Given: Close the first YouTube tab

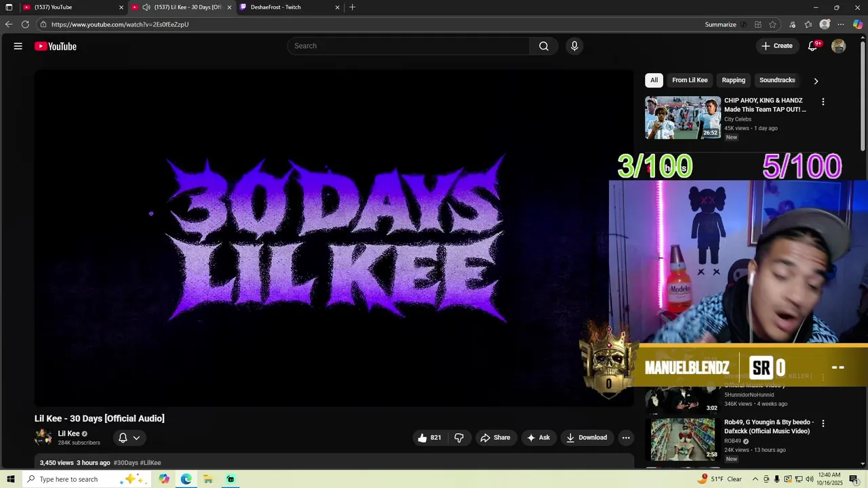Looking at the screenshot, I should (x=121, y=7).
